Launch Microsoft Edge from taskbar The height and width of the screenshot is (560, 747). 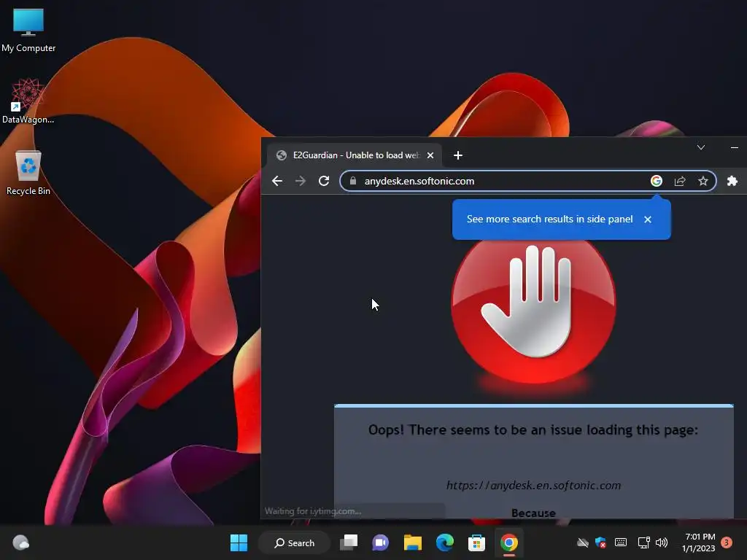[x=444, y=542]
